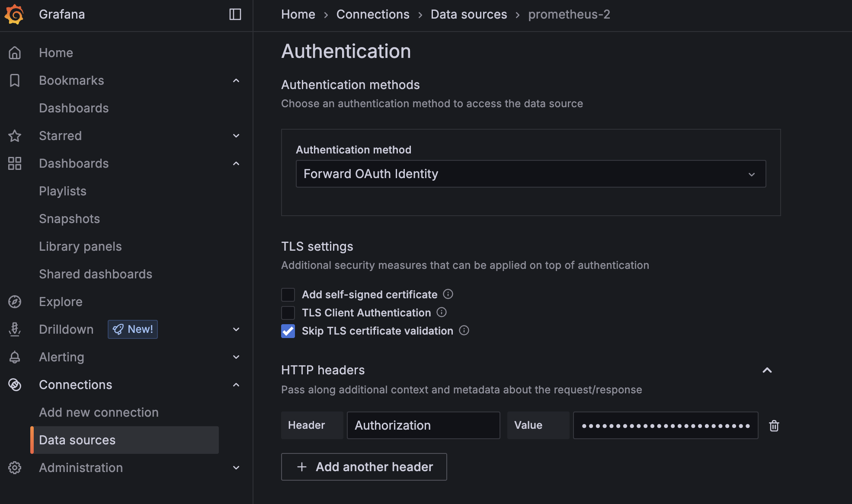Enable Add self-signed certificate checkbox
This screenshot has height=504, width=852.
[288, 295]
